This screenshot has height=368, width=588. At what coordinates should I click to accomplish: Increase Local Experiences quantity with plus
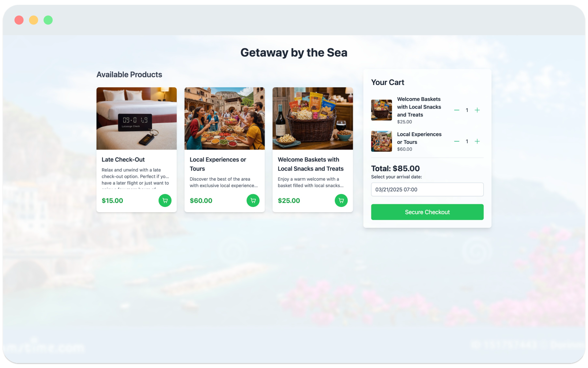coord(477,141)
